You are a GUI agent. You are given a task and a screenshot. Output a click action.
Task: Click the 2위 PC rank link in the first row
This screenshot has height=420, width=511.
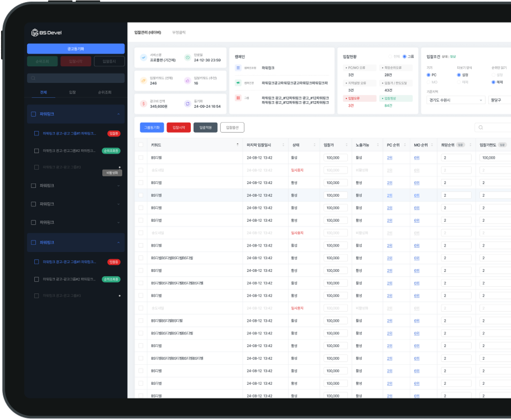coord(389,158)
